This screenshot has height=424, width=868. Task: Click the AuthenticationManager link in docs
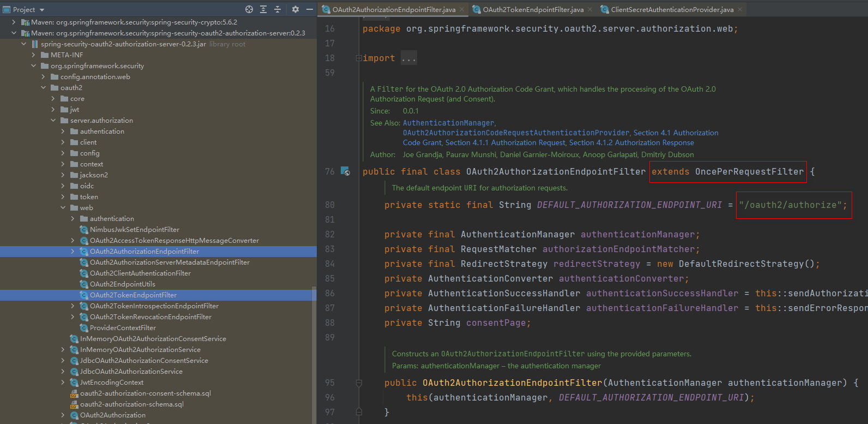point(449,123)
